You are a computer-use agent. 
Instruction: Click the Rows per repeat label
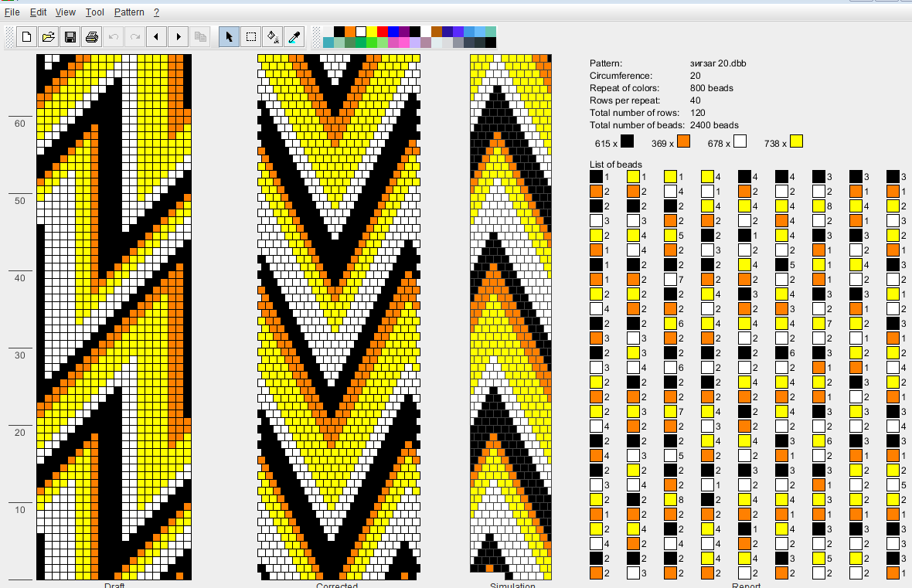(624, 100)
